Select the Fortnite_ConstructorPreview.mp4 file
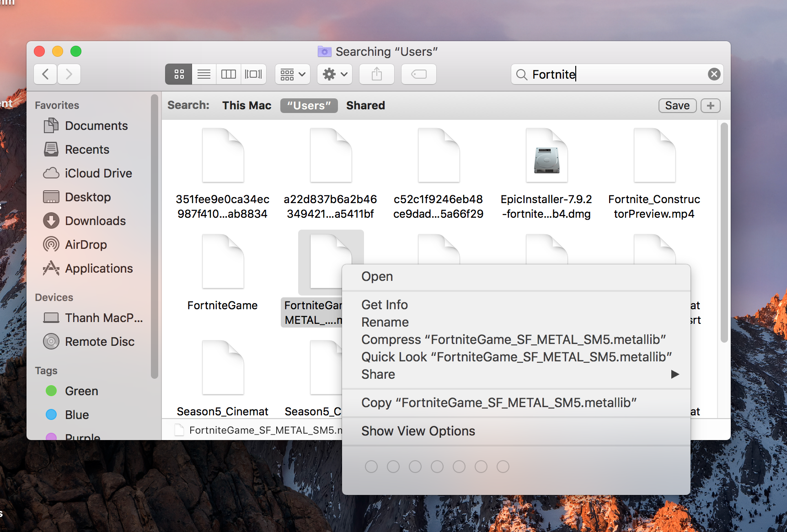This screenshot has height=532, width=787. 654,174
